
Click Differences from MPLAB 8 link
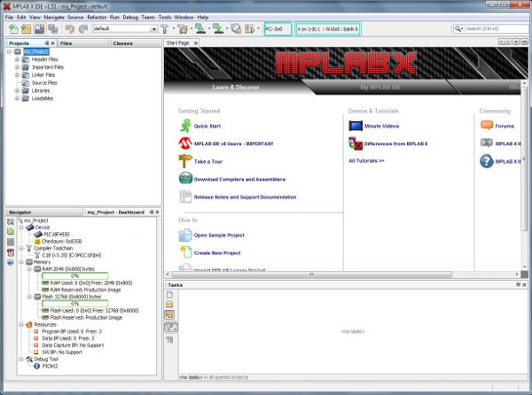pos(395,143)
